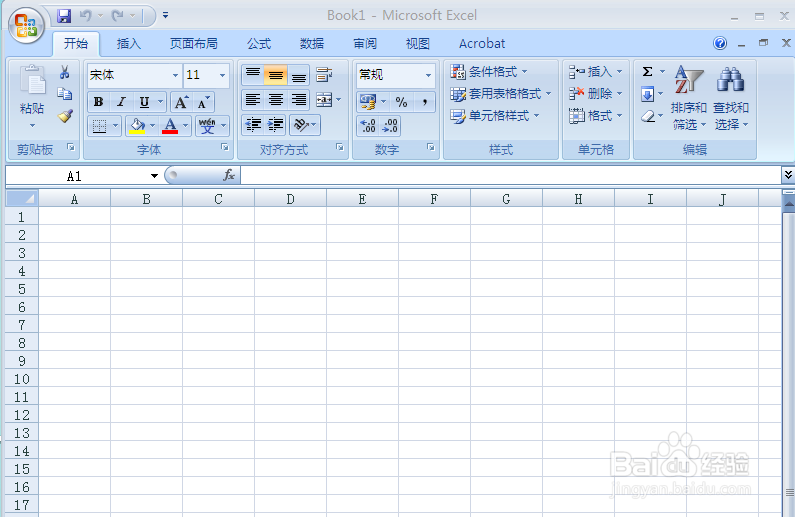Apply accounting currency format
This screenshot has height=517, width=795.
pyautogui.click(x=368, y=102)
